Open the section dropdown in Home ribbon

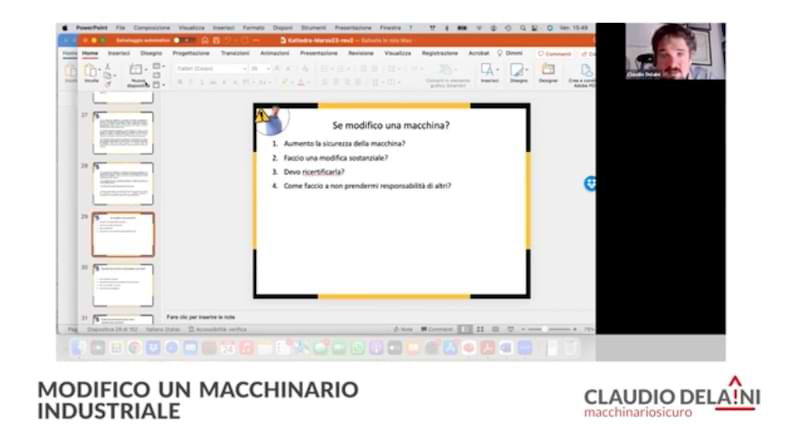[x=159, y=85]
